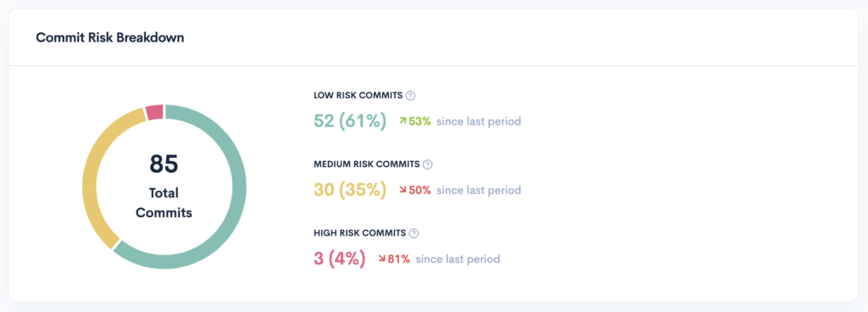Click the Commit Risk Breakdown heading

coord(110,37)
